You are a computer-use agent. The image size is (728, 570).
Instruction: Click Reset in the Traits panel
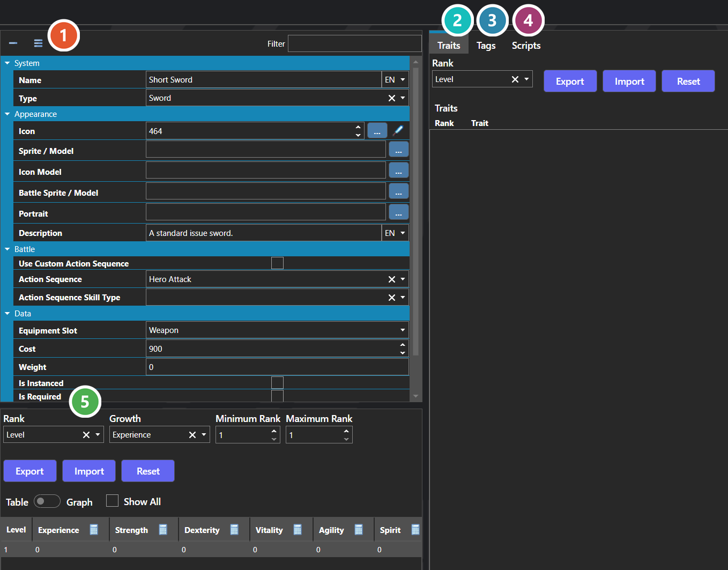(688, 81)
